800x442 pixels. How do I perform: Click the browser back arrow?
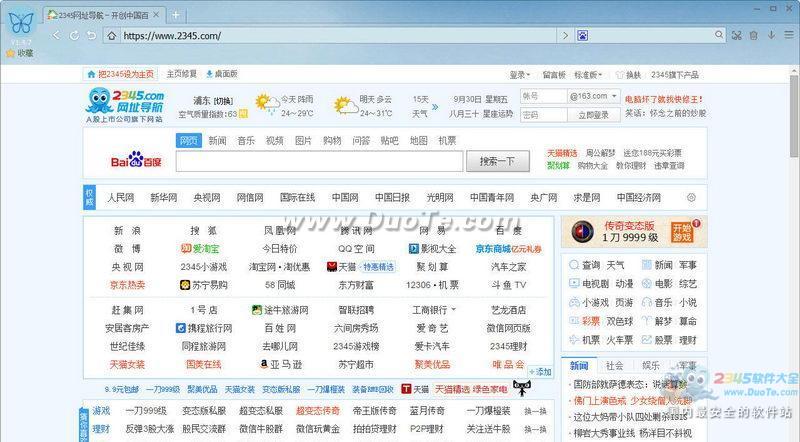coord(56,35)
